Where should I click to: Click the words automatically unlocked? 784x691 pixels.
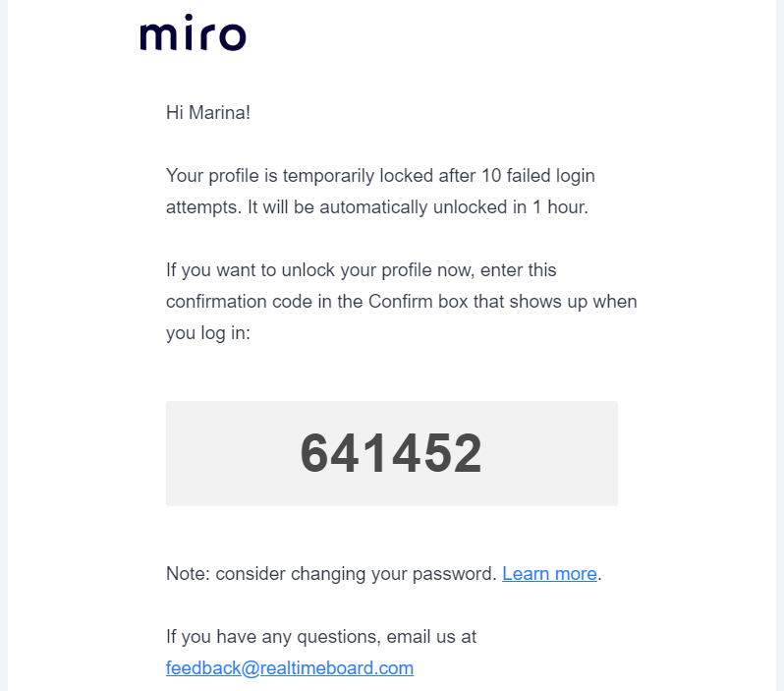point(393,208)
